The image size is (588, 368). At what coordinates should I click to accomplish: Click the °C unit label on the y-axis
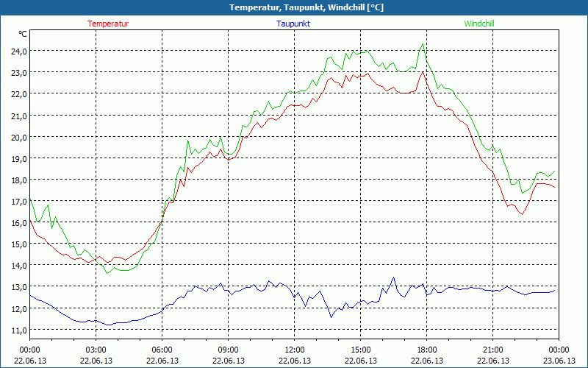[23, 34]
